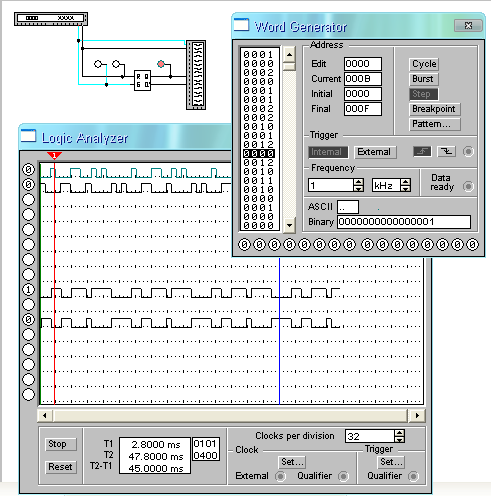The width and height of the screenshot is (491, 496).
Task: Increase frequency unit kHz with up arrow
Action: point(406,182)
